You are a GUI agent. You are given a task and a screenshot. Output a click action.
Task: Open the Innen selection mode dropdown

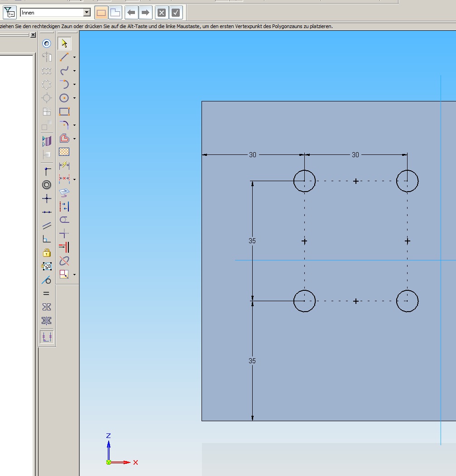[87, 13]
